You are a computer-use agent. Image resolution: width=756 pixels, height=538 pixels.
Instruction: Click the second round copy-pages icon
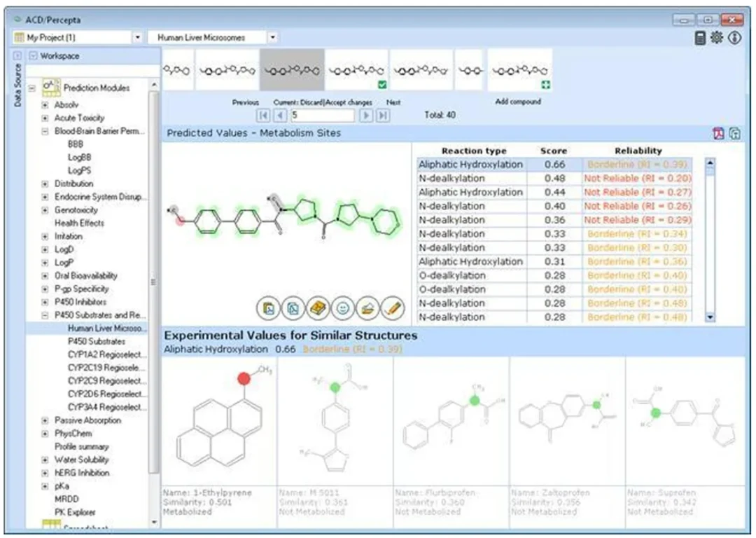pyautogui.click(x=293, y=308)
